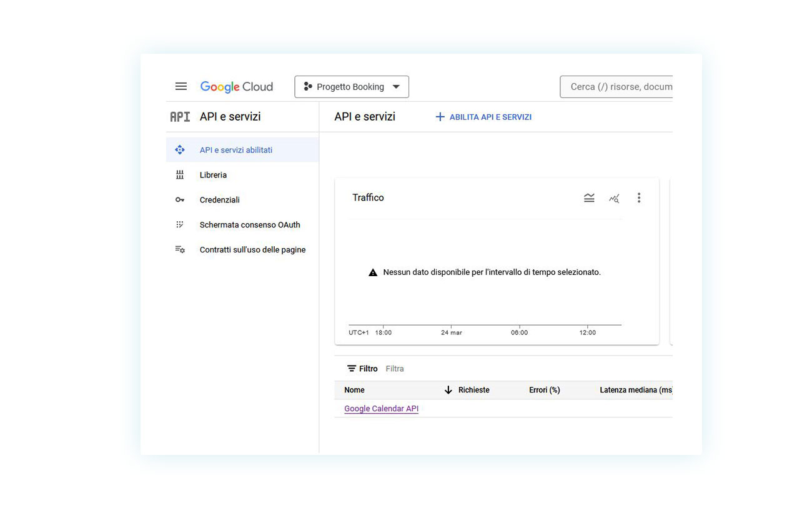
Task: Toggle the Traffico chart legend icon
Action: click(589, 198)
